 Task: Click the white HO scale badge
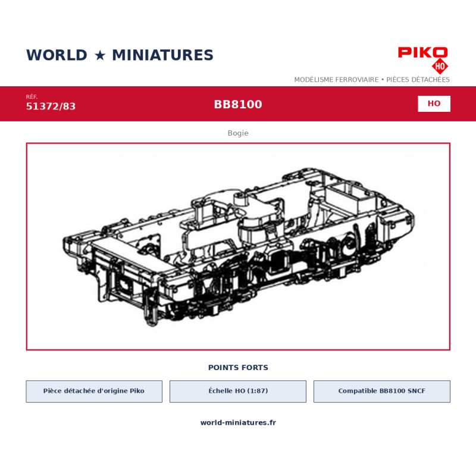point(434,104)
